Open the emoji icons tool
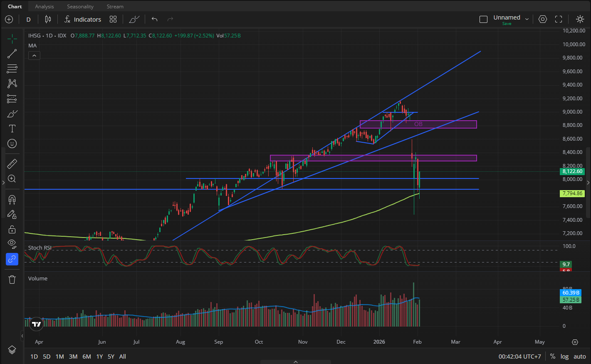Screen dimensions: 591x364 [12, 144]
